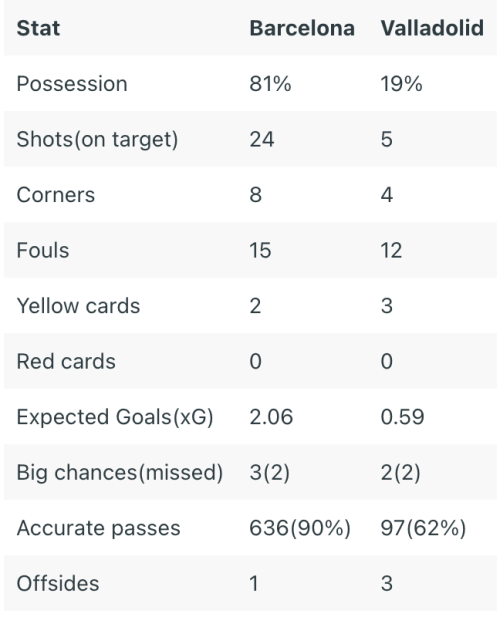
Task: Select the Big chances(missed) row label
Action: click(x=120, y=473)
